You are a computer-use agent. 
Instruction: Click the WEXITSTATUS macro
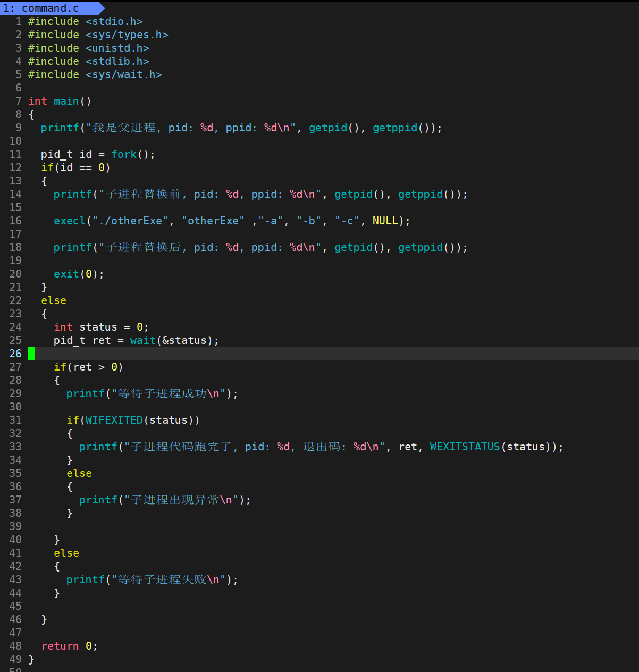[465, 447]
